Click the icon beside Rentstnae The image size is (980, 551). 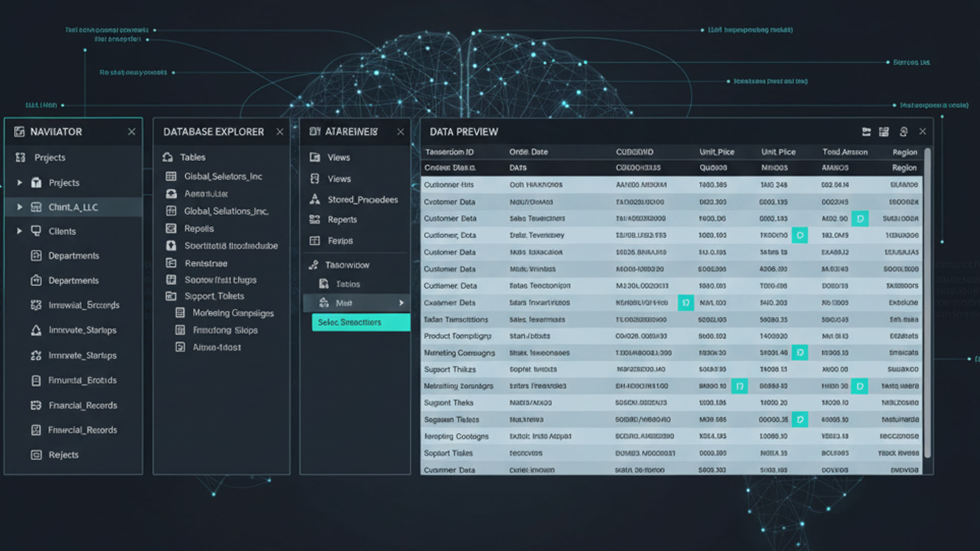[x=171, y=263]
